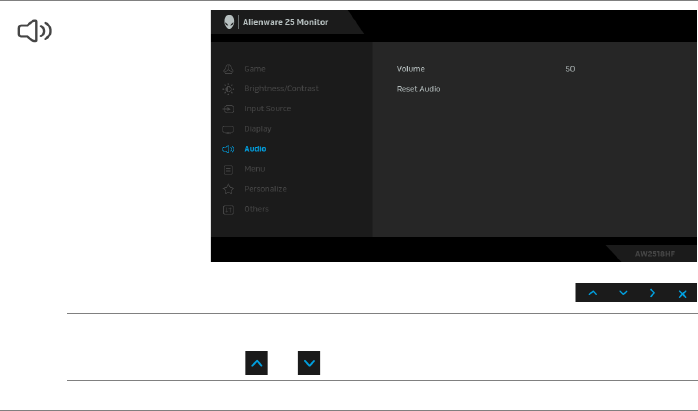Choose Reset Audio option
698x411 pixels.
click(418, 89)
